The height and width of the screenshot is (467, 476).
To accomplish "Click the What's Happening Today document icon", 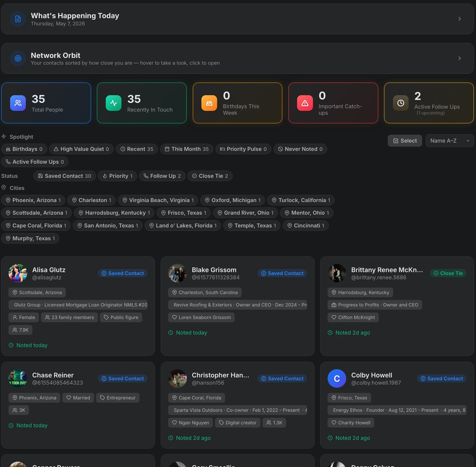I will click(x=18, y=19).
